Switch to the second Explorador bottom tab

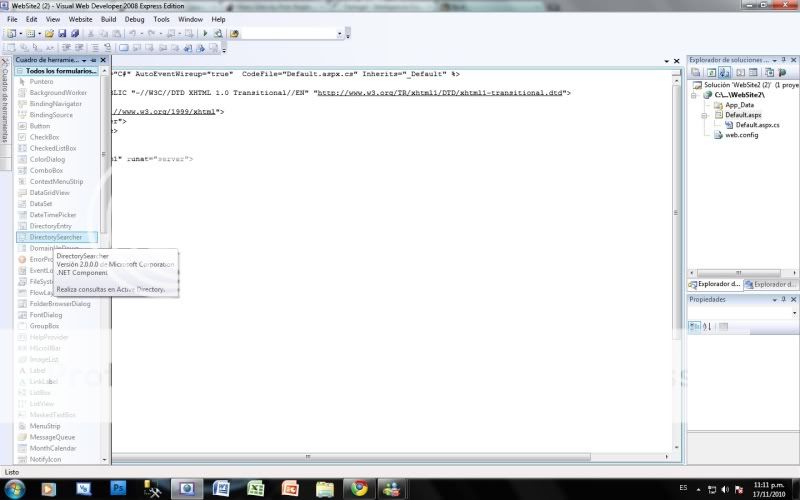[774, 284]
